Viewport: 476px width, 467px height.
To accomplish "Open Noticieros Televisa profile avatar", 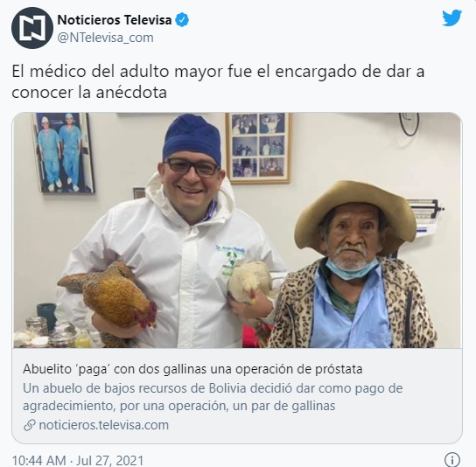I will click(x=32, y=28).
